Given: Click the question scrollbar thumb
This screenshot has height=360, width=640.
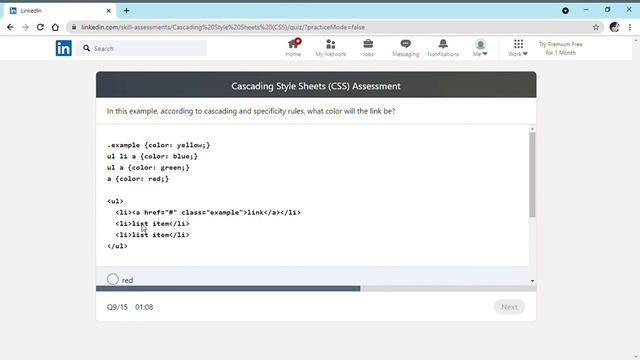Looking at the screenshot, I should point(532,175).
